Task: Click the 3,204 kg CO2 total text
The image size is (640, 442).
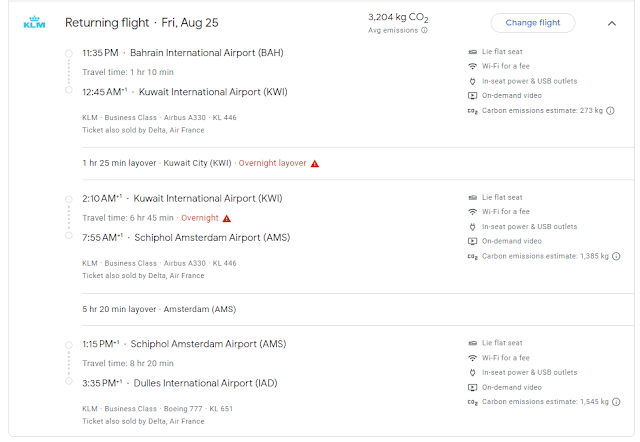Action: 398,17
